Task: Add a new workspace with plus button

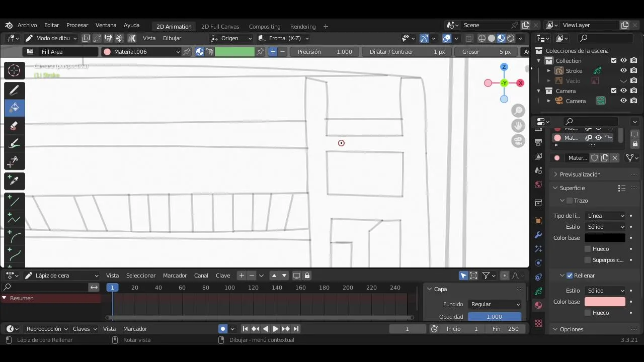Action: coord(326,27)
